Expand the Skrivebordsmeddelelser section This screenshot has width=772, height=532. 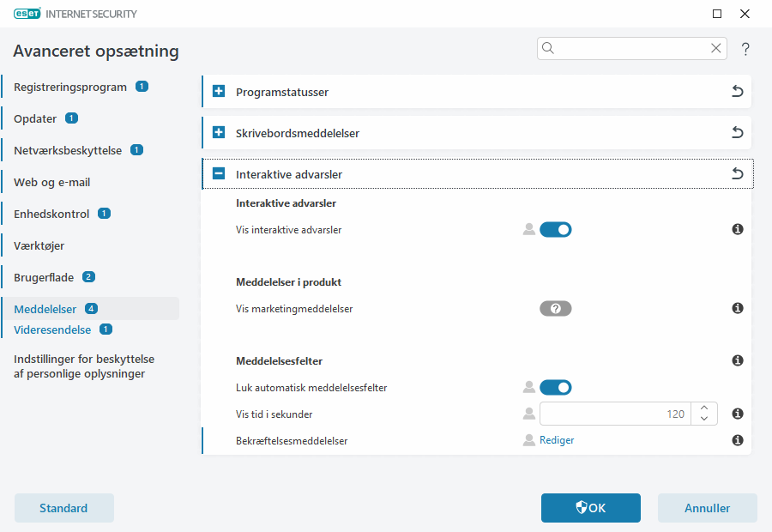[x=219, y=133]
